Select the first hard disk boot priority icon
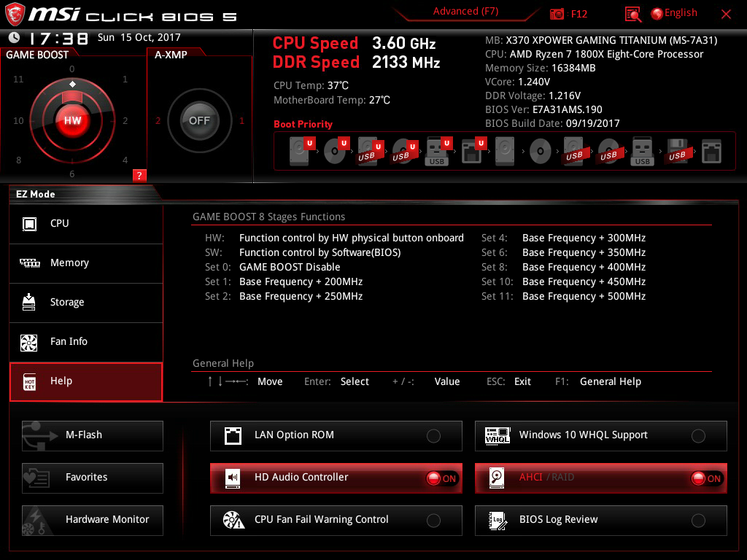Screen dimensions: 747x560 [299, 152]
